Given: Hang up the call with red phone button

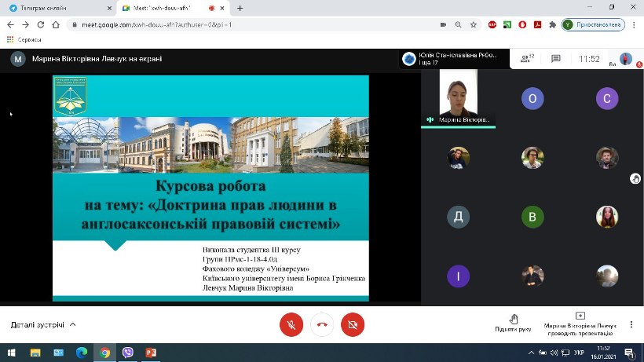Looking at the screenshot, I should point(321,324).
